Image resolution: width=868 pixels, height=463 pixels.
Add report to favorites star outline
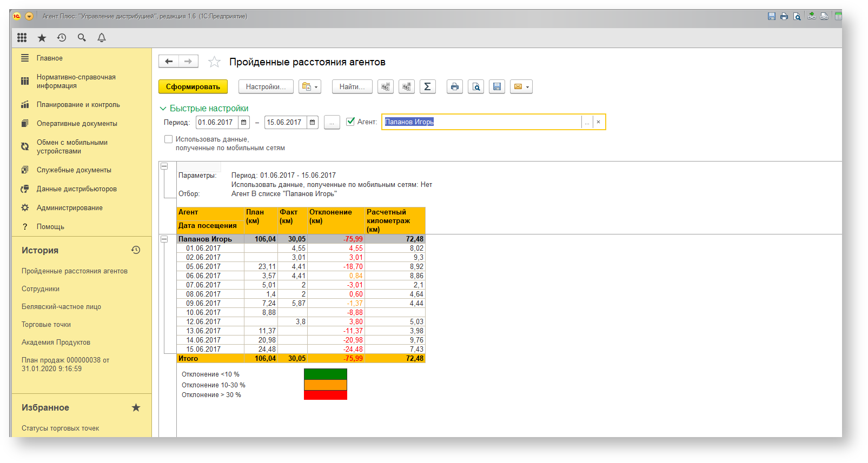pyautogui.click(x=214, y=62)
